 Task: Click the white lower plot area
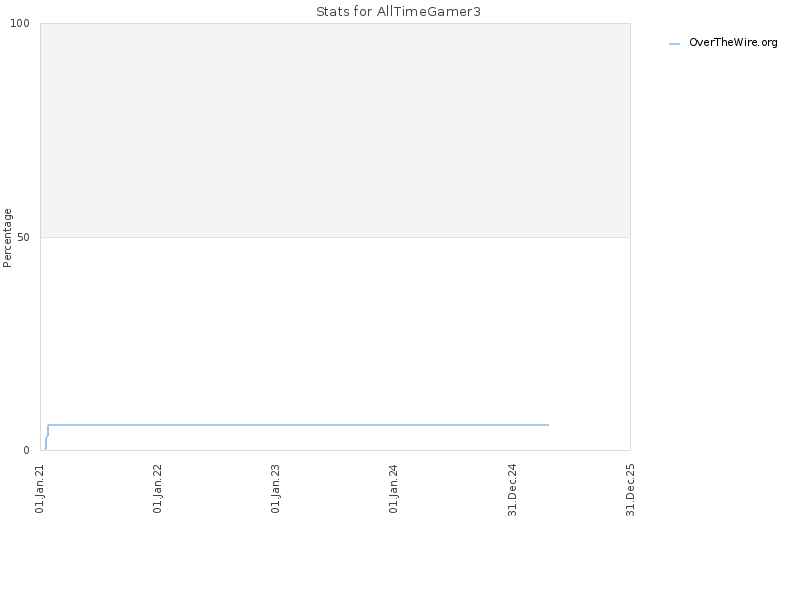(x=335, y=327)
